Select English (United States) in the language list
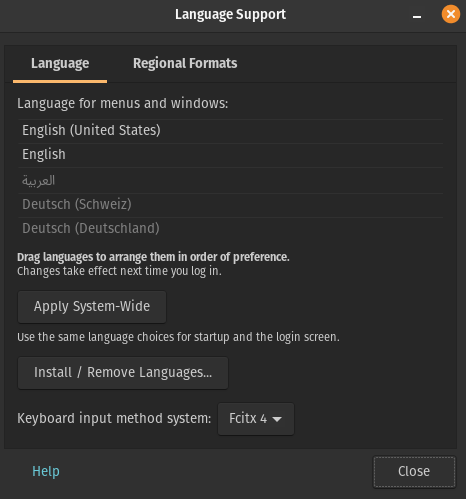The image size is (466, 499). (x=231, y=130)
